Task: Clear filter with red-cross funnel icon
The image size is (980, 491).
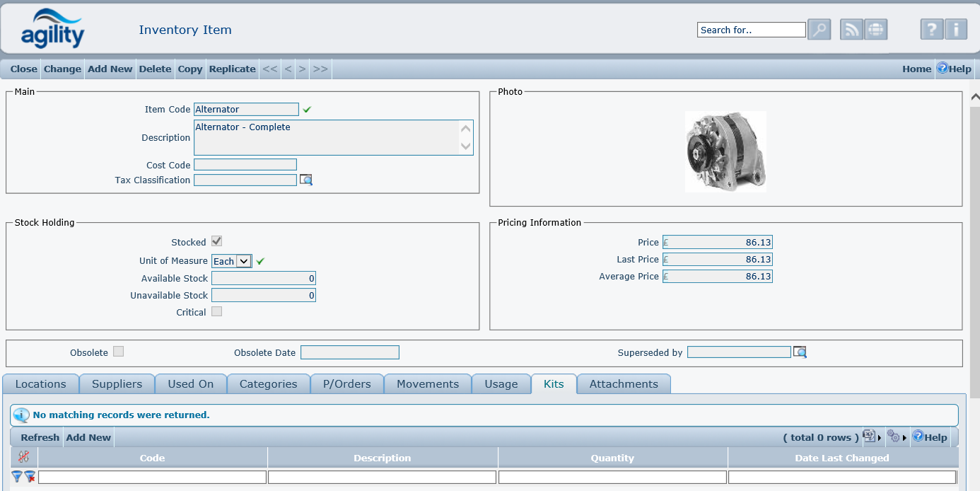Action: pos(30,477)
